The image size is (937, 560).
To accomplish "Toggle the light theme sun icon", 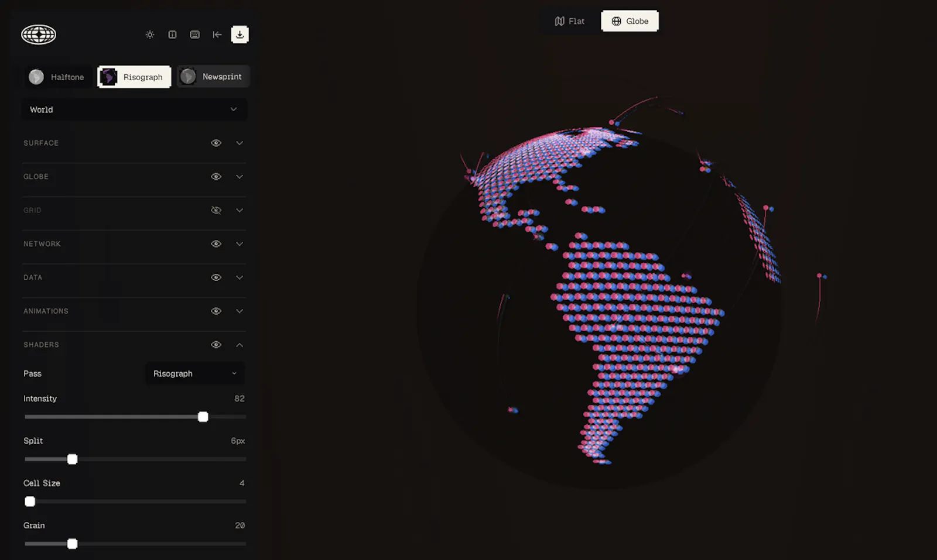I will pos(150,35).
